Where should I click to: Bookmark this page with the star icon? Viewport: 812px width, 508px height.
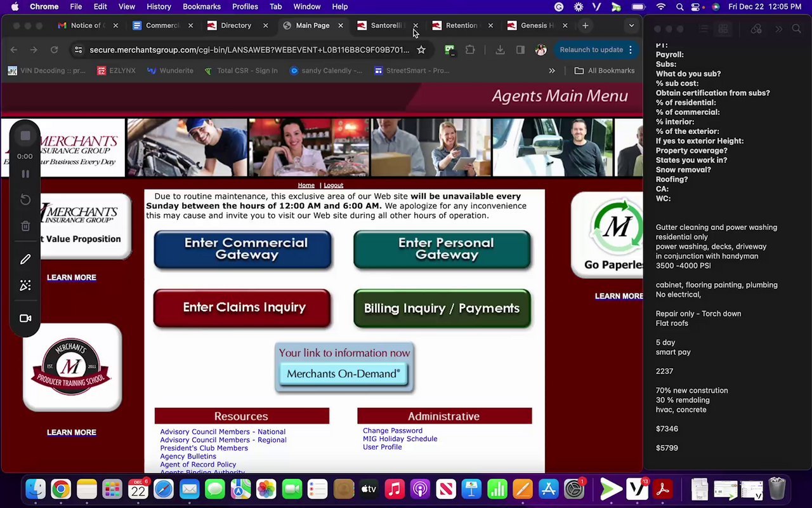(x=421, y=50)
